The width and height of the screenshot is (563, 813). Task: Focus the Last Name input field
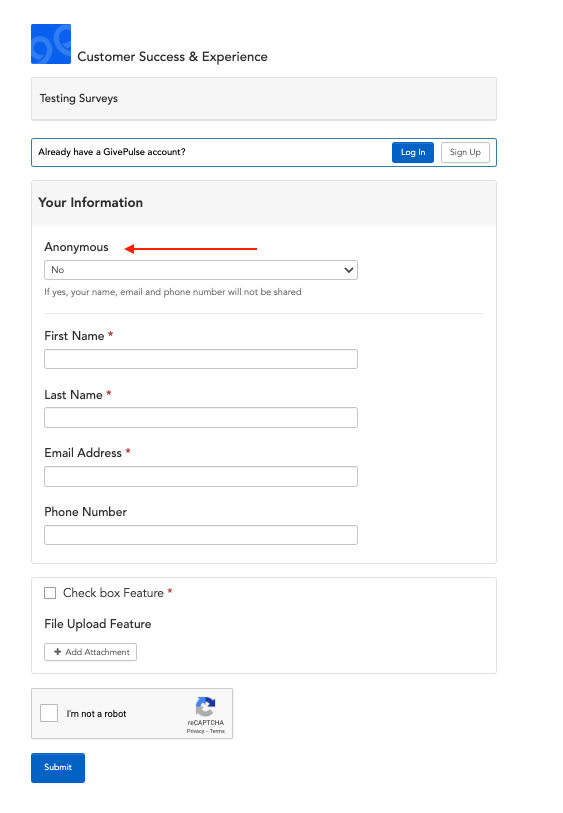coord(201,417)
